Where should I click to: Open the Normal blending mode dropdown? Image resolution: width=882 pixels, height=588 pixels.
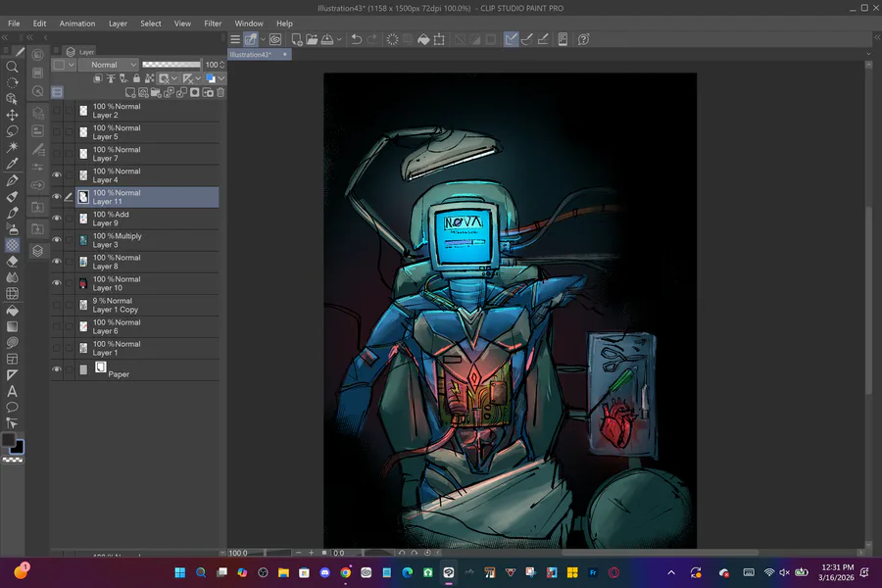point(109,65)
